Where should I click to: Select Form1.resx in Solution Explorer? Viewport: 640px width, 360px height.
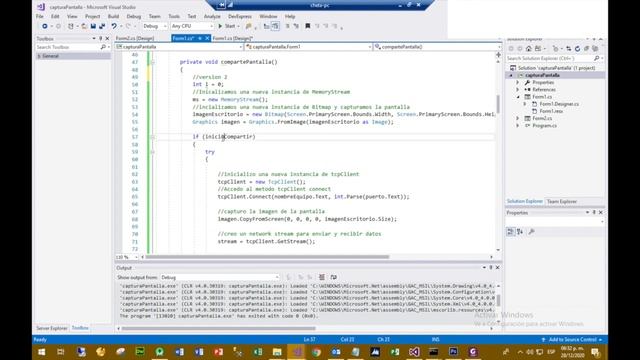pos(551,111)
